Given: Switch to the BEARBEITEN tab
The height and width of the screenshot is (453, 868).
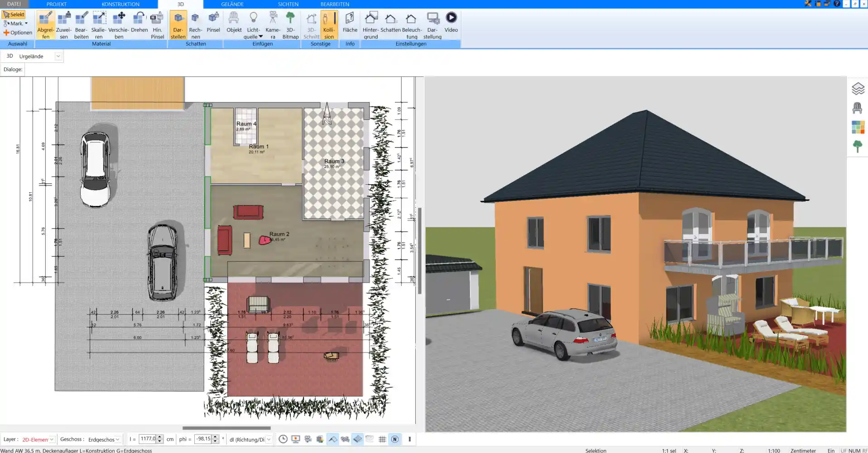Looking at the screenshot, I should click(x=335, y=4).
